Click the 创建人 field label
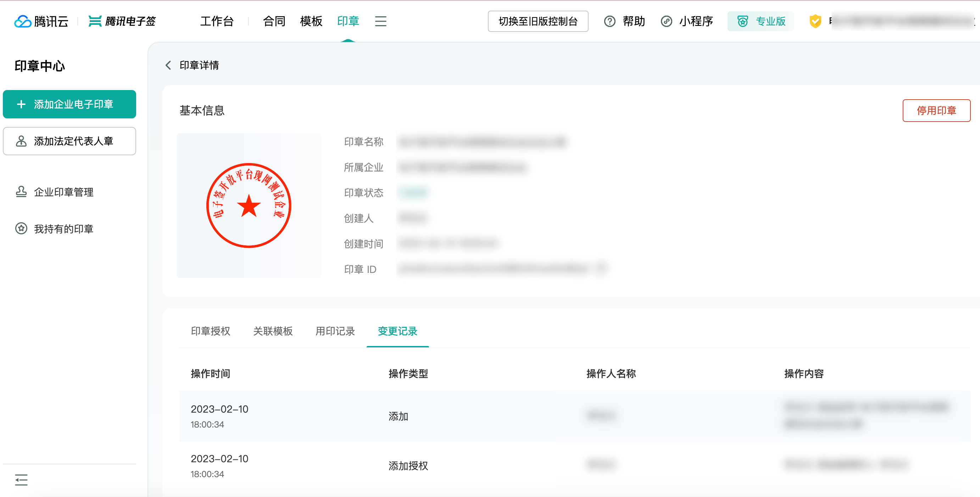Viewport: 980px width, 497px height. click(x=358, y=218)
